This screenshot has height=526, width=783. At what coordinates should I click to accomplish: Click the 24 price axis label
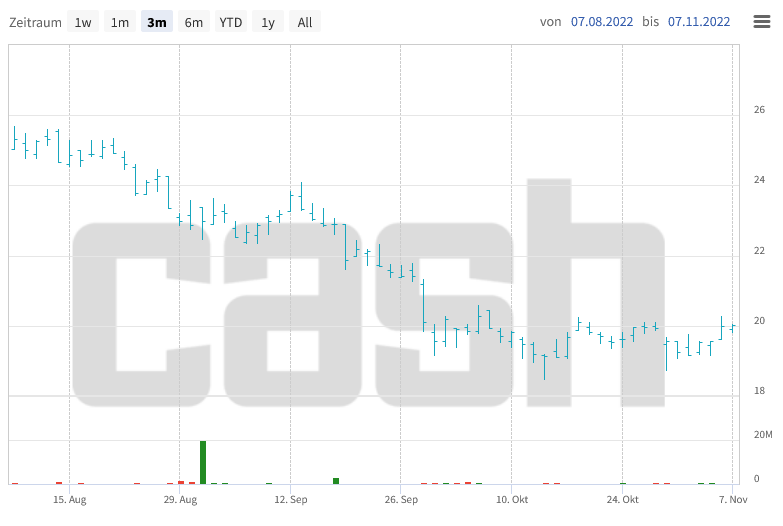click(759, 179)
